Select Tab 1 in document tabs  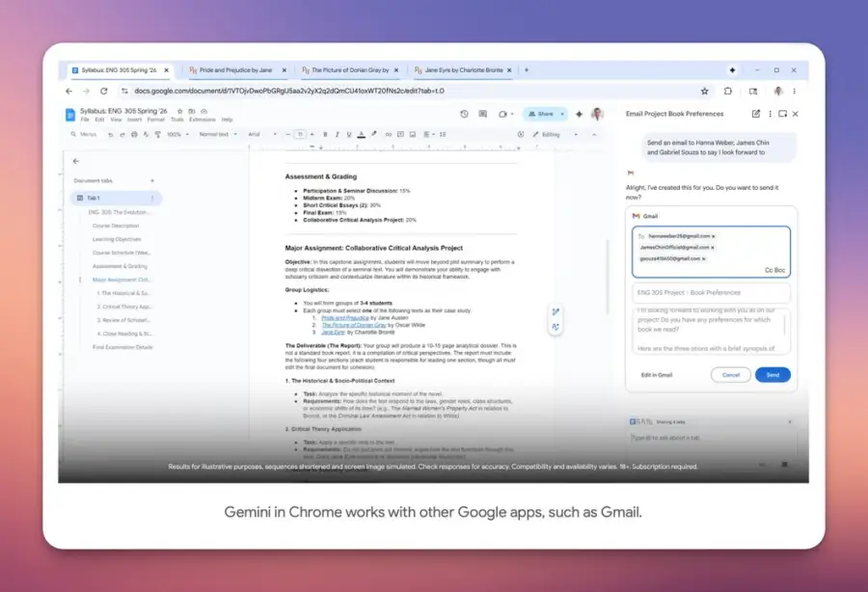tap(116, 198)
